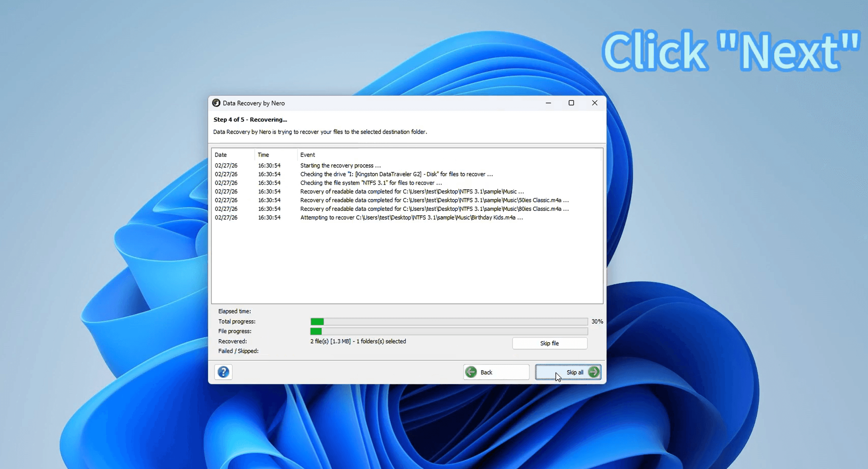Image resolution: width=868 pixels, height=469 pixels.
Task: Select the Birthday Kids.m4a attempting recover row
Action: 411,218
